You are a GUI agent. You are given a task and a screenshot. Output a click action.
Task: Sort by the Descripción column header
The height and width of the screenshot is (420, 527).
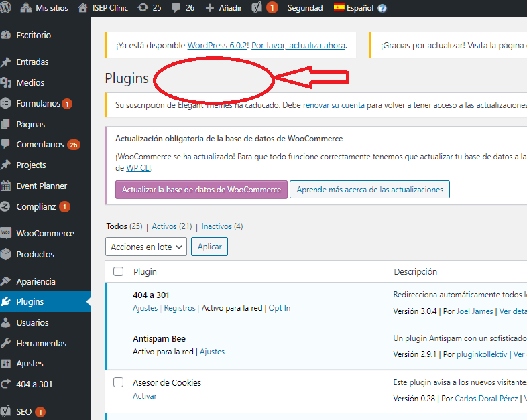[x=416, y=271]
